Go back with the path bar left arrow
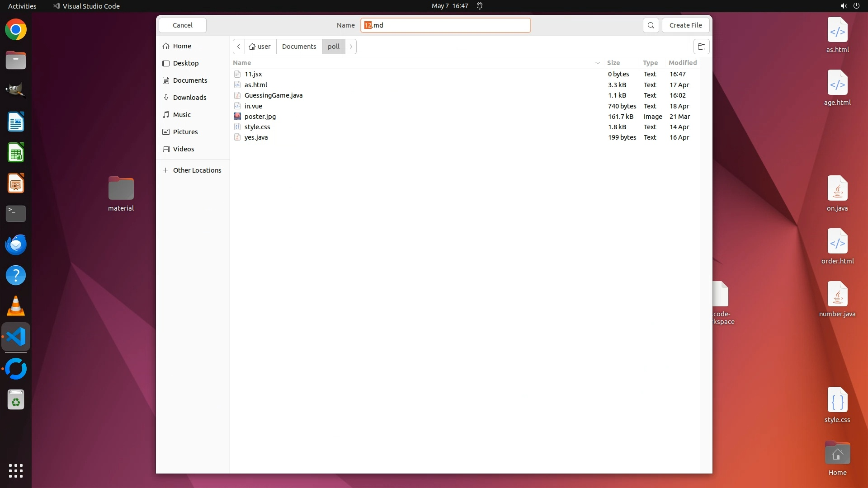This screenshot has width=868, height=488. [239, 47]
